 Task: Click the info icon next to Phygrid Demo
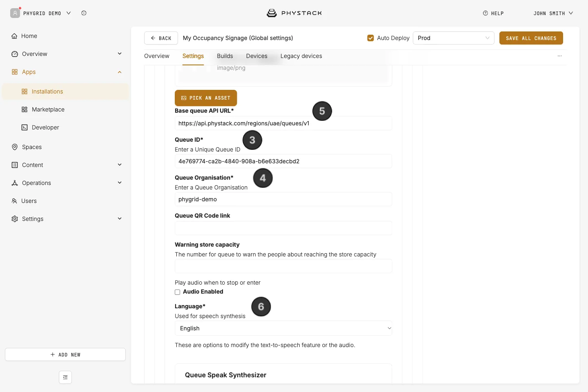point(84,13)
